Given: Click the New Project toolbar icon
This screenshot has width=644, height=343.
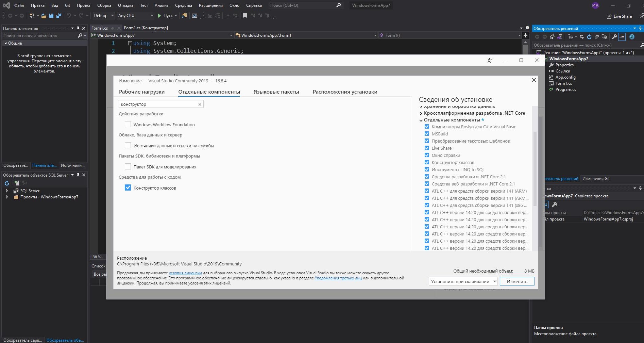Looking at the screenshot, I should (32, 16).
